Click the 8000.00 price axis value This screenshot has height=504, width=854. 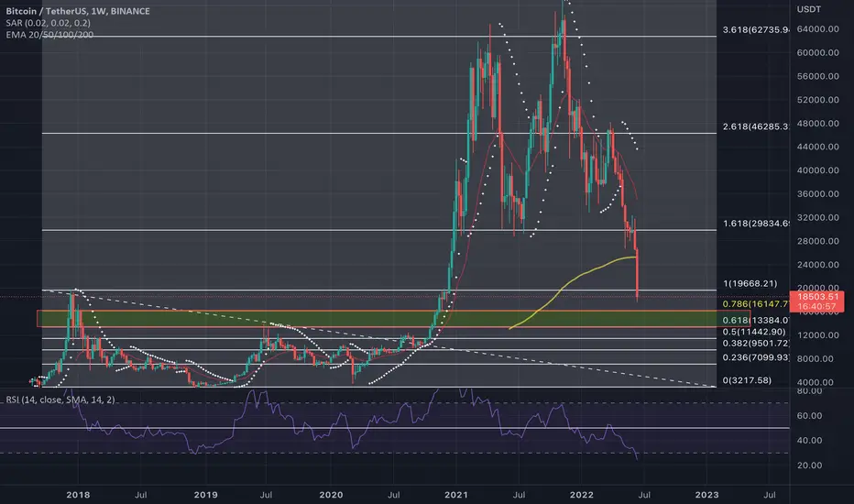point(815,358)
